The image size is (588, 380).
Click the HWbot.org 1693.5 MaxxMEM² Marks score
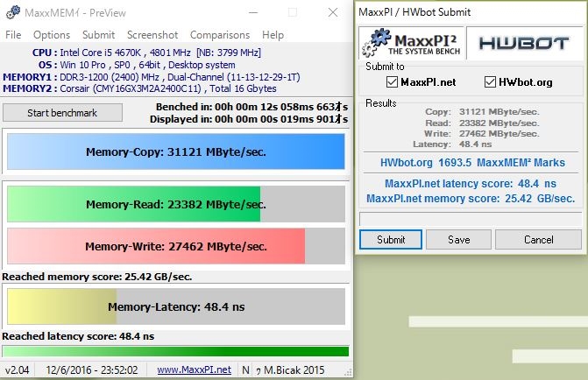[x=472, y=162]
